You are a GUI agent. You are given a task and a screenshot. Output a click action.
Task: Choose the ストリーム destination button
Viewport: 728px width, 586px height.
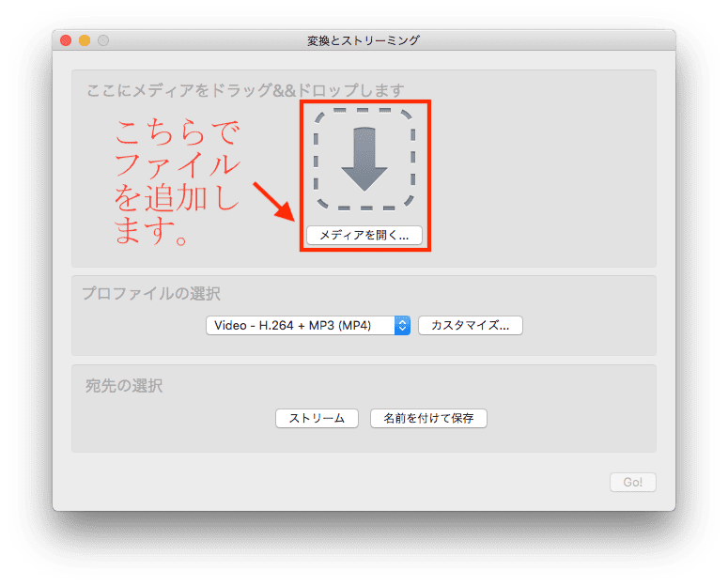pyautogui.click(x=317, y=419)
